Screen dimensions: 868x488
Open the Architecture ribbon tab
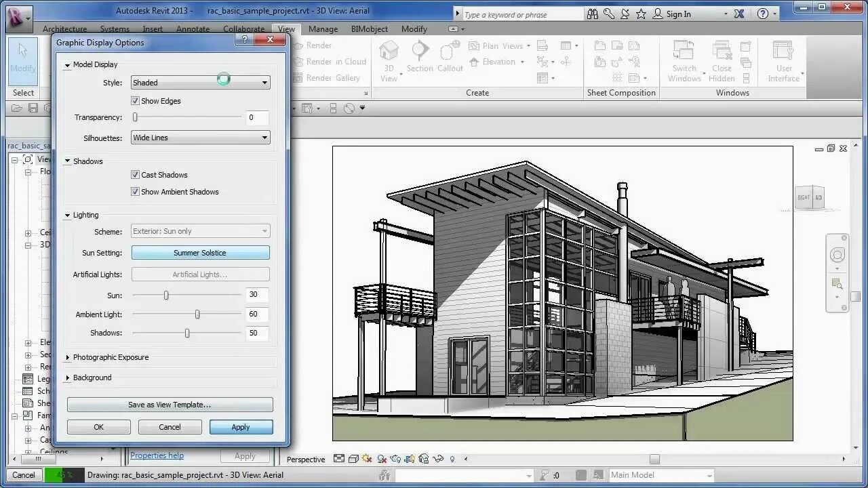tap(64, 29)
